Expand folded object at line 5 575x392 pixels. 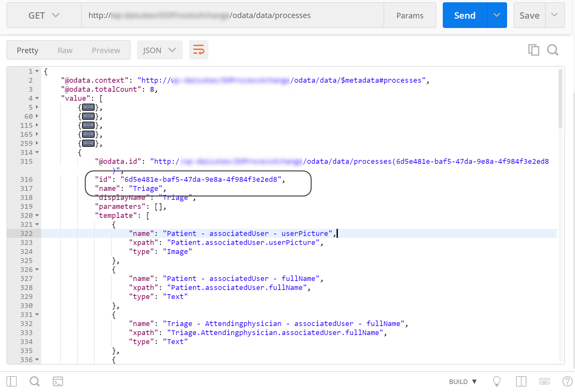pos(37,107)
